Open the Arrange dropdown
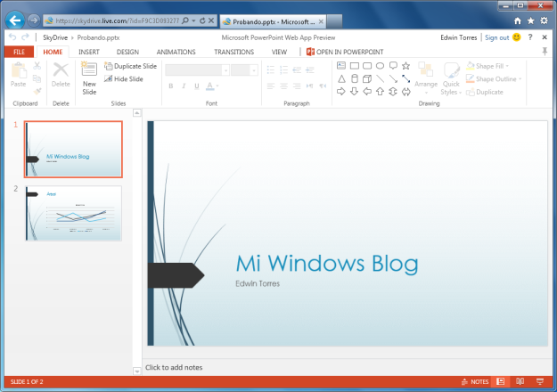Screen dimensions: 557x392 (x=426, y=78)
